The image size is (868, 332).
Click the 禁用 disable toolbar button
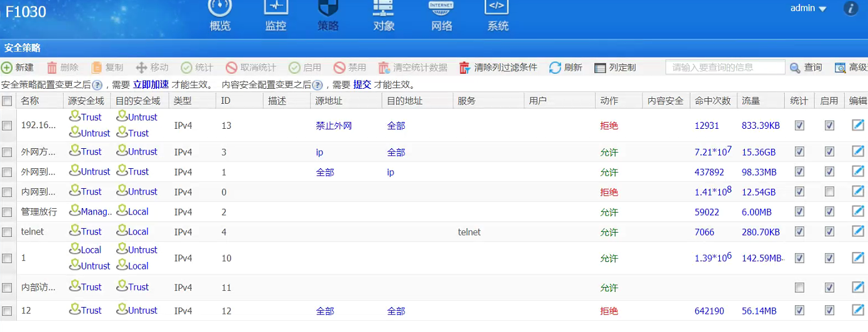click(349, 68)
